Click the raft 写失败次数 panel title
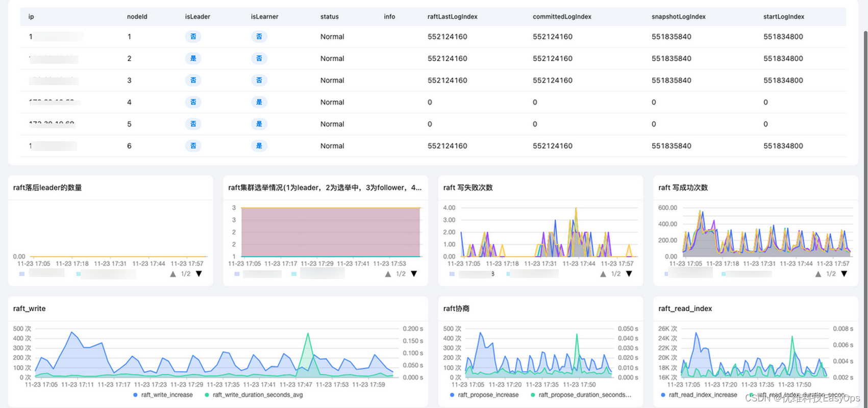This screenshot has width=868, height=408. (x=468, y=188)
